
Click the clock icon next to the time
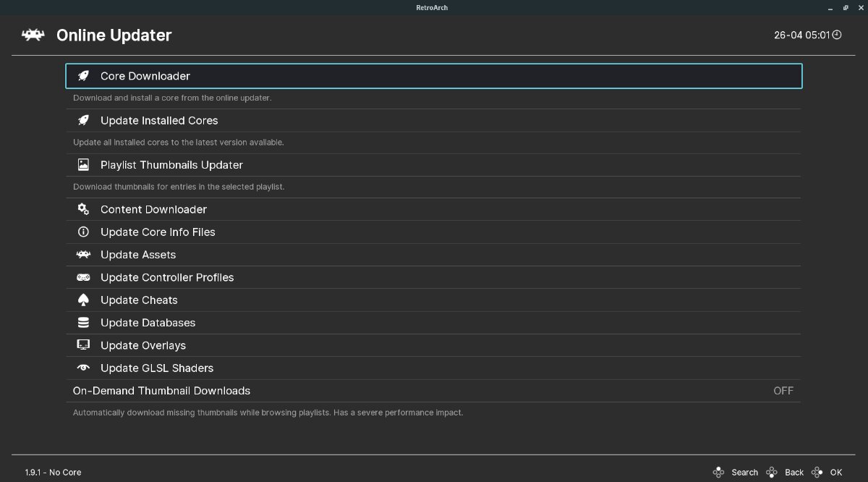point(837,35)
